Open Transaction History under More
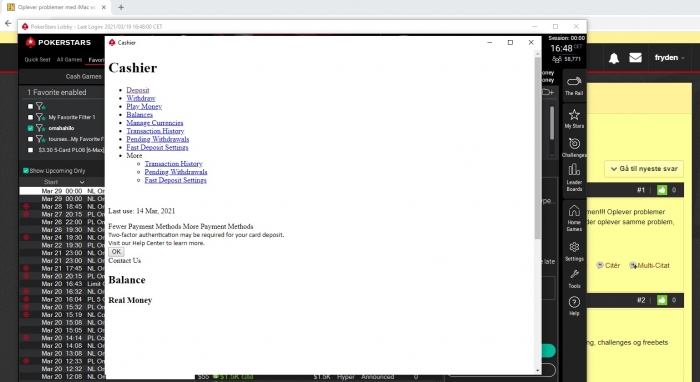Image resolution: width=700 pixels, height=382 pixels. [x=173, y=164]
